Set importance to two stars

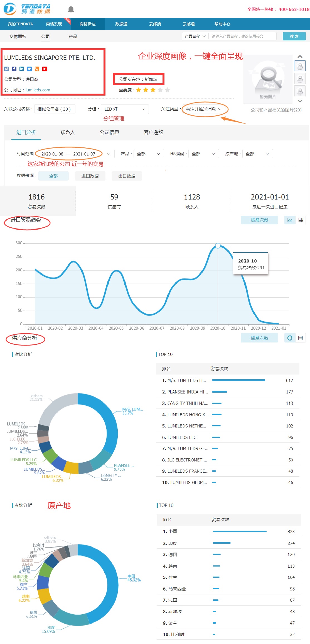pos(146,90)
